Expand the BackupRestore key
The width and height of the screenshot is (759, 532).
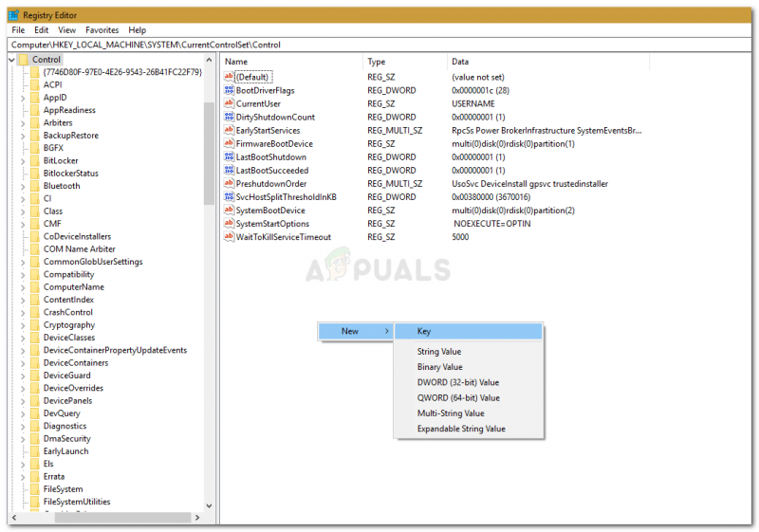pyautogui.click(x=23, y=136)
